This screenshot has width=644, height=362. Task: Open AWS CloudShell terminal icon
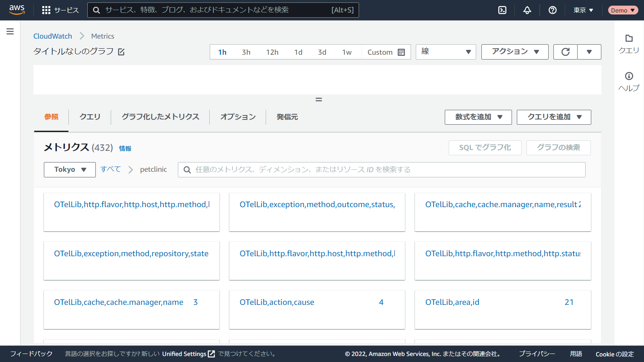point(502,10)
